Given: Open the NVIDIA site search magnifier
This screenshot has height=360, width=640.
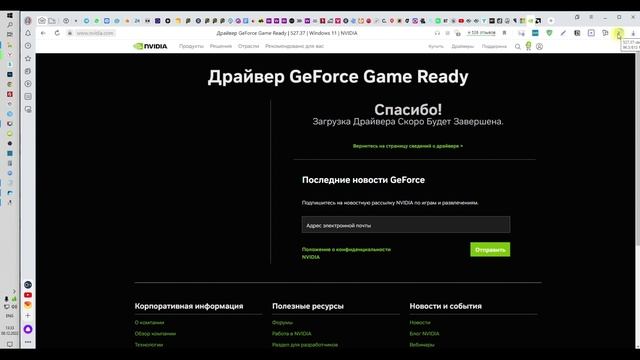Looking at the screenshot, I should pos(518,47).
